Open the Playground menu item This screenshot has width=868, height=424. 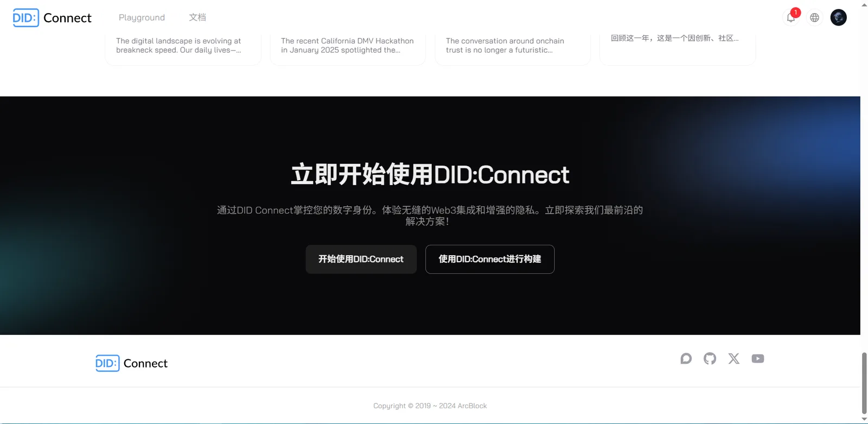click(142, 17)
